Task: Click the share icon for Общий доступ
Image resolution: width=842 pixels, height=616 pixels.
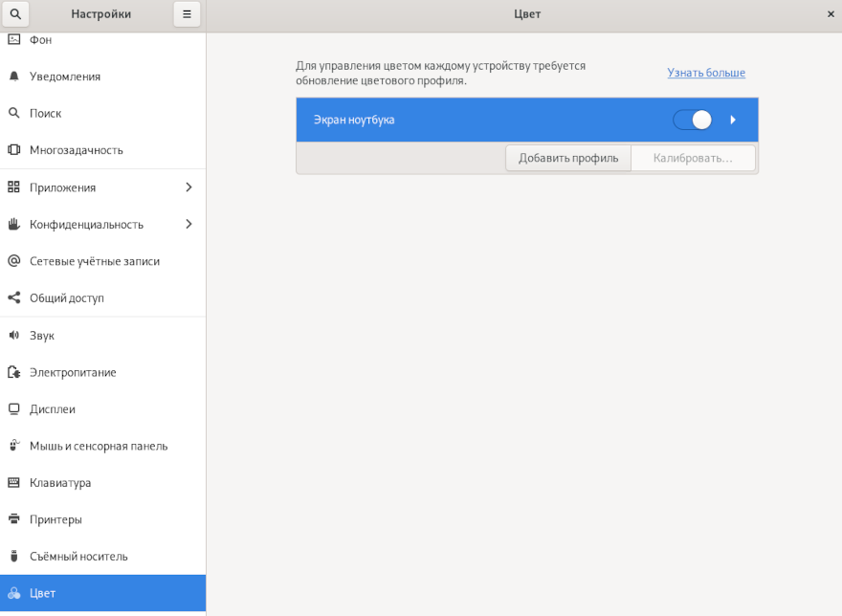Action: [13, 298]
